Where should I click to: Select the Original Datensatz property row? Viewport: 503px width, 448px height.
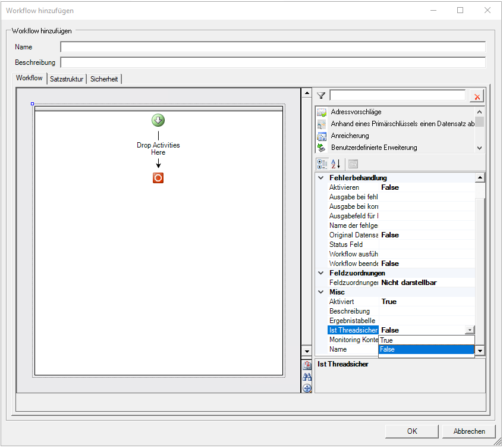point(401,235)
